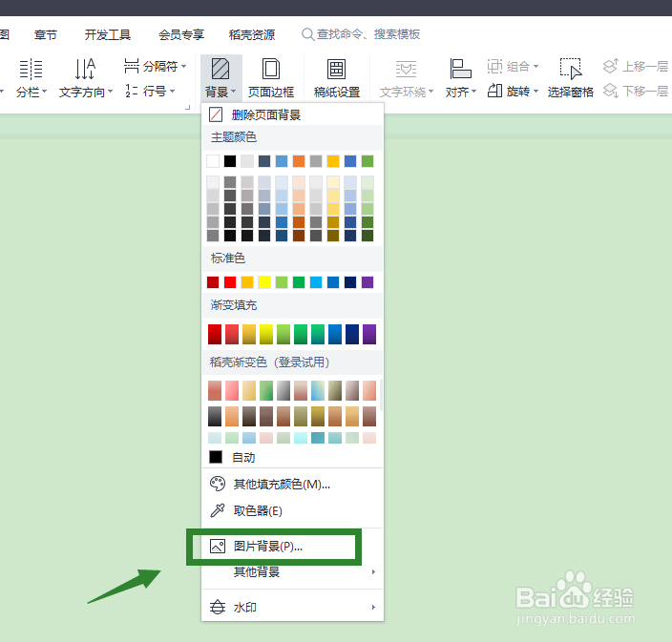
Task: Click the 查找命令、搜索模板 search box
Action: coord(361,34)
